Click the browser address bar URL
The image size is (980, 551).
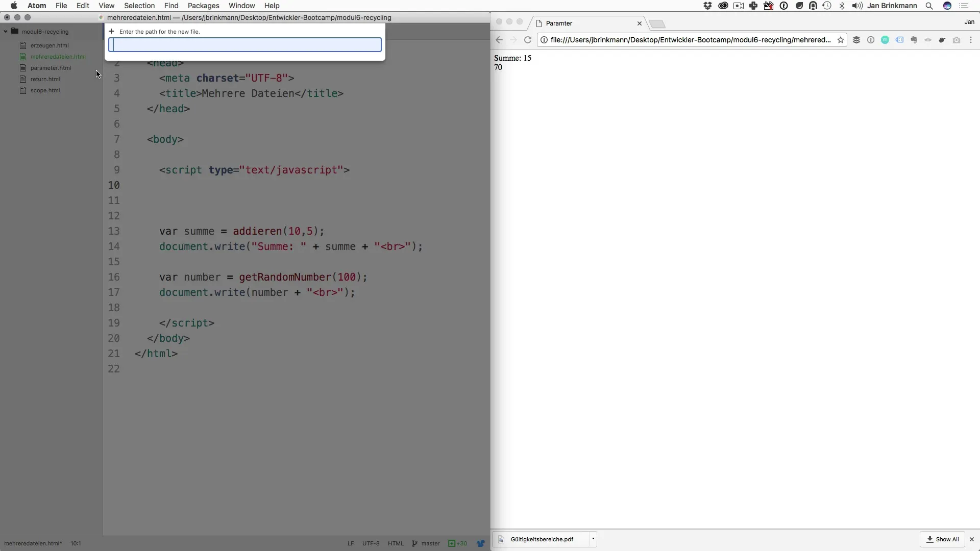click(690, 40)
